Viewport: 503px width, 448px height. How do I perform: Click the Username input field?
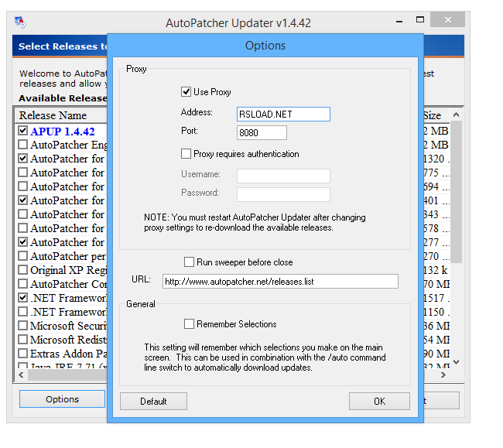283,176
